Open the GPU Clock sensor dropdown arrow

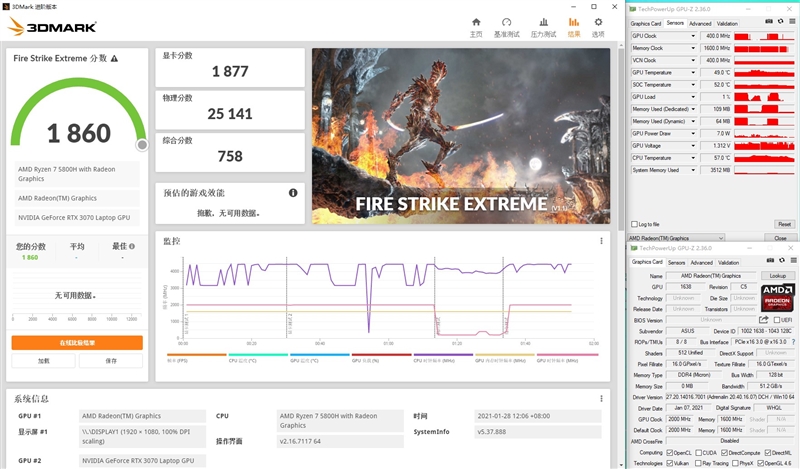[x=693, y=36]
